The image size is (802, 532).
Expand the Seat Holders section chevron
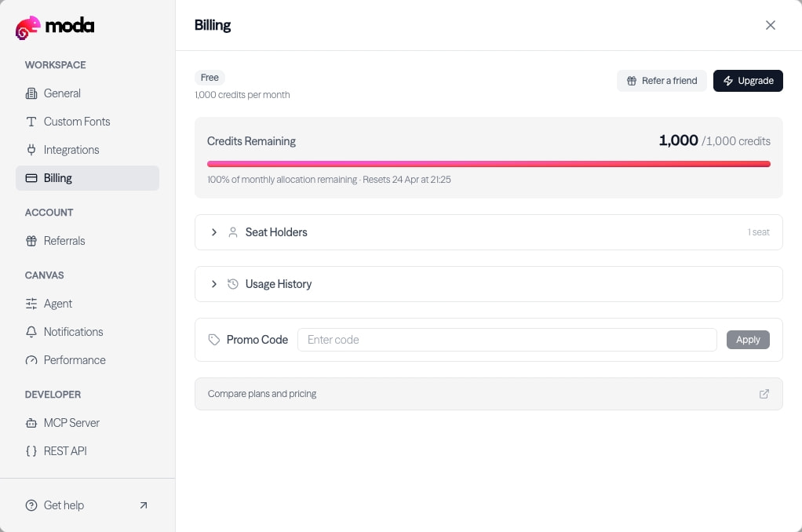(213, 232)
